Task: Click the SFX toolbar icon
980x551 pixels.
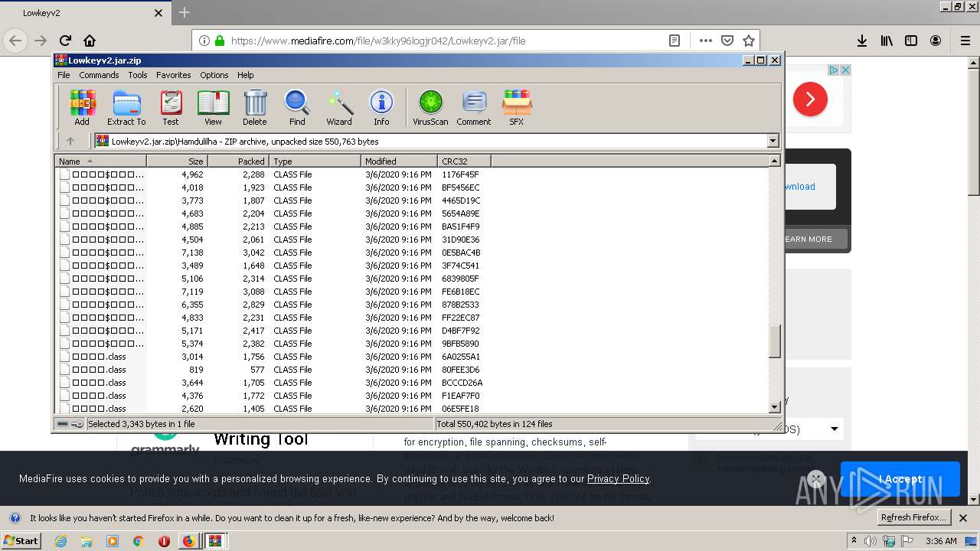Action: pos(517,107)
